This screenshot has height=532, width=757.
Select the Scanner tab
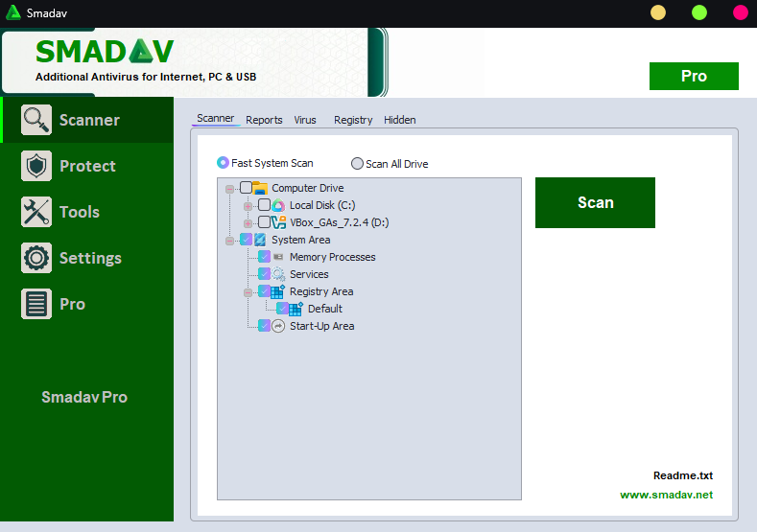[x=215, y=118]
